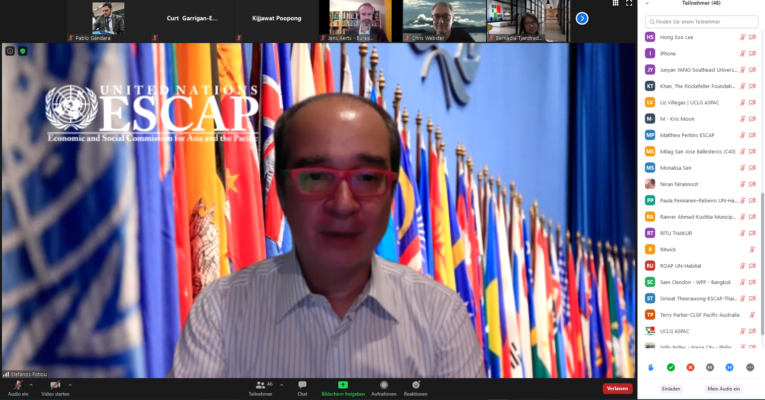Click Go slower rewind icon

pyautogui.click(x=710, y=367)
